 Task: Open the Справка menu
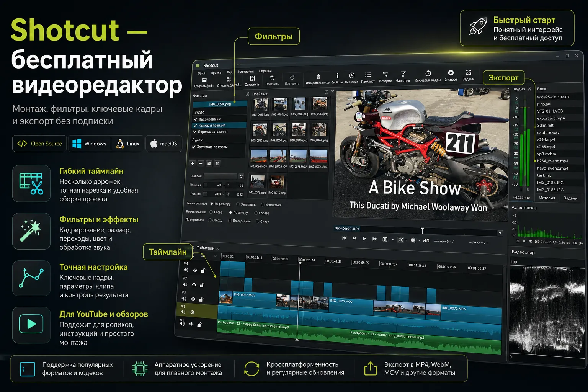tap(265, 71)
